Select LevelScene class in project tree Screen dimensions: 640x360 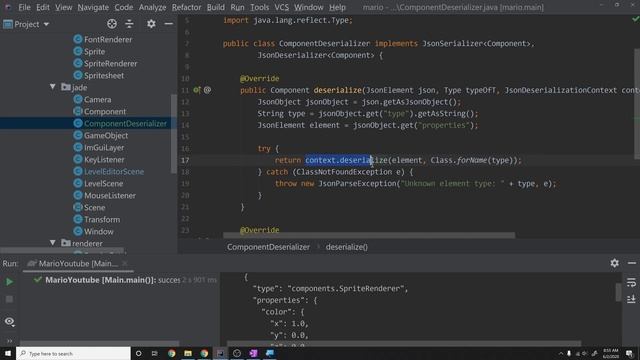point(98,184)
